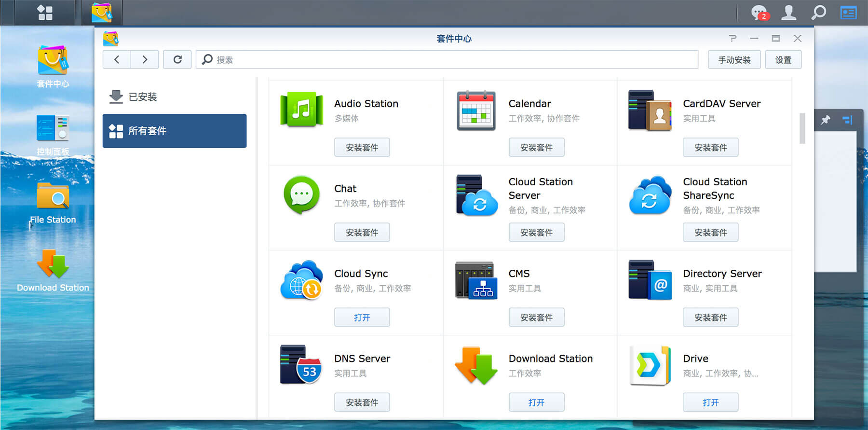Install Directory Server with 安装套件
Viewport: 868px width, 430px height.
(x=711, y=317)
